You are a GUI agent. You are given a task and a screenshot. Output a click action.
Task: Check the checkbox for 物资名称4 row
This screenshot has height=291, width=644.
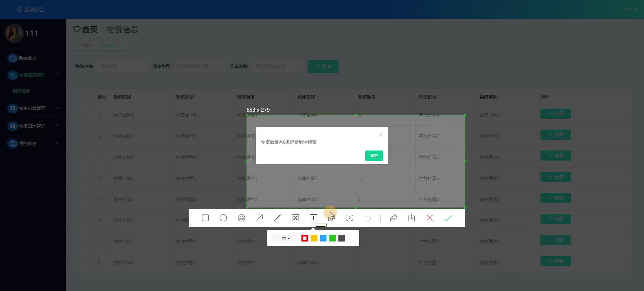coord(85,199)
